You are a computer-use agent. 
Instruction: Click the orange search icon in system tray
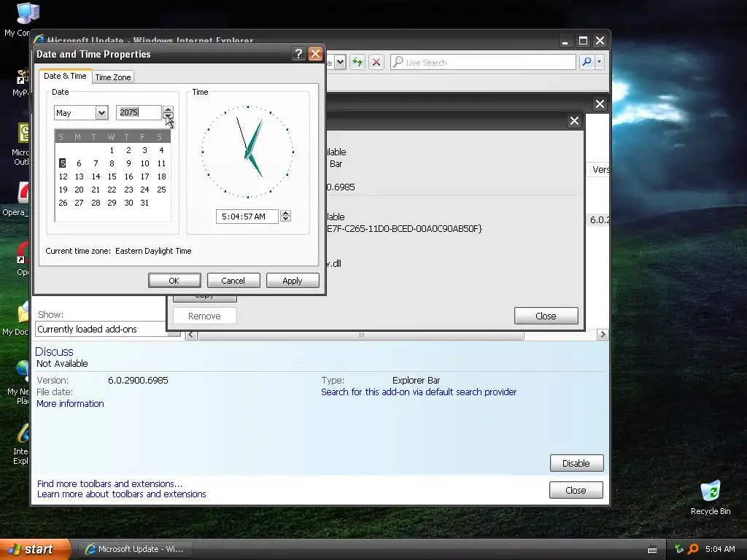coord(693,549)
